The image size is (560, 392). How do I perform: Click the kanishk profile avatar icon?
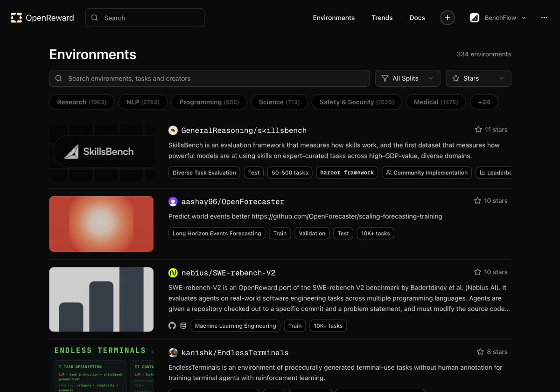(173, 353)
